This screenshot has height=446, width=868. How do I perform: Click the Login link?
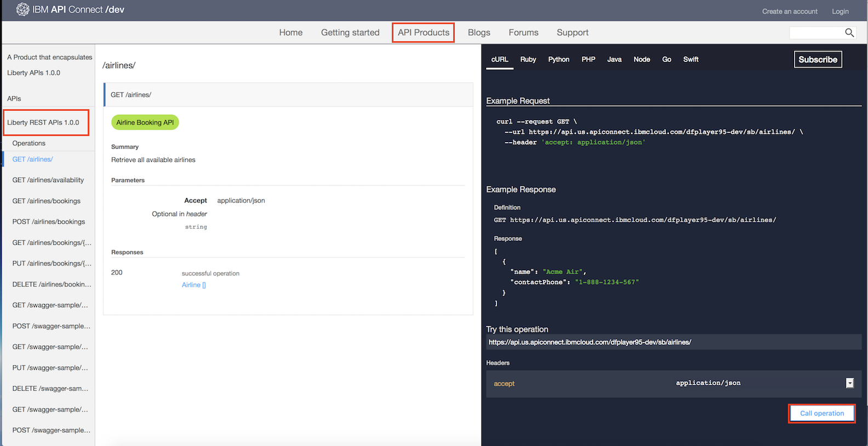pos(840,12)
